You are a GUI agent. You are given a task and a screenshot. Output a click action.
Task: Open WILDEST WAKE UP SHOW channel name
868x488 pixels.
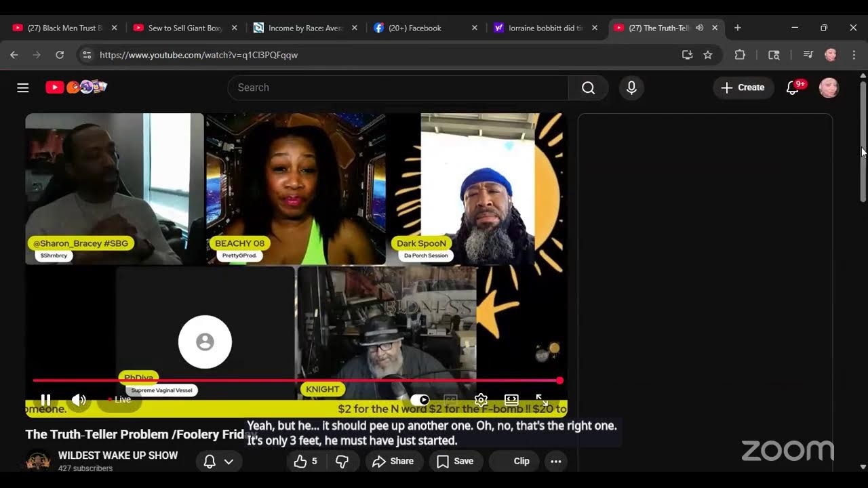tap(118, 455)
